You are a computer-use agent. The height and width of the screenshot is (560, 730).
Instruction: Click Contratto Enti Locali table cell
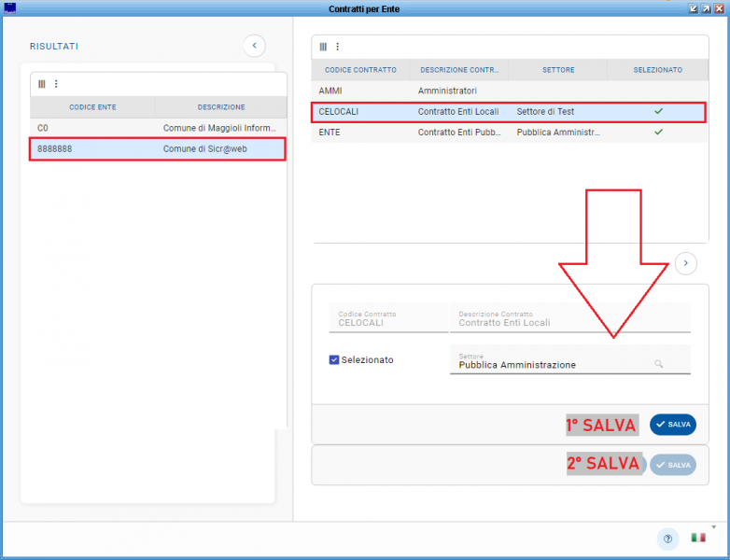458,112
